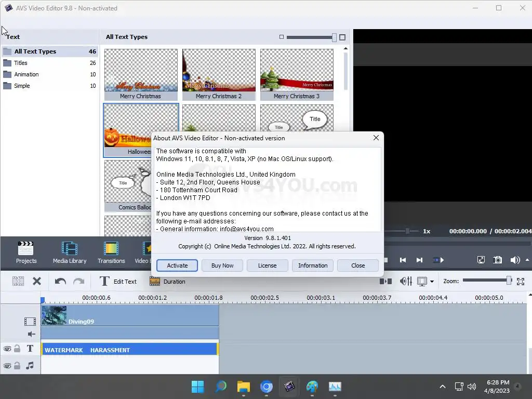The image size is (532, 399).
Task: Switch preview to full screen
Action: pyautogui.click(x=481, y=260)
